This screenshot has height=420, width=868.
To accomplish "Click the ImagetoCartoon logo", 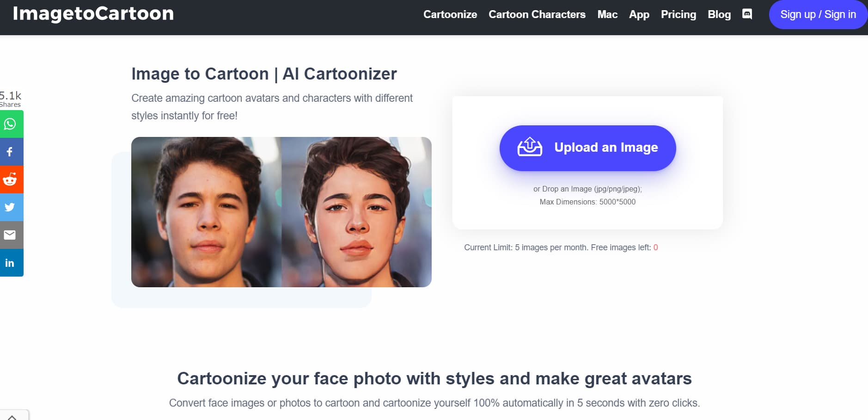I will [93, 13].
